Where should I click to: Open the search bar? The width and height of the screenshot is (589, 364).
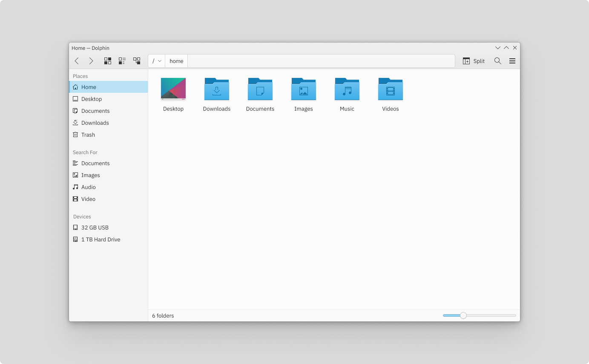(497, 60)
